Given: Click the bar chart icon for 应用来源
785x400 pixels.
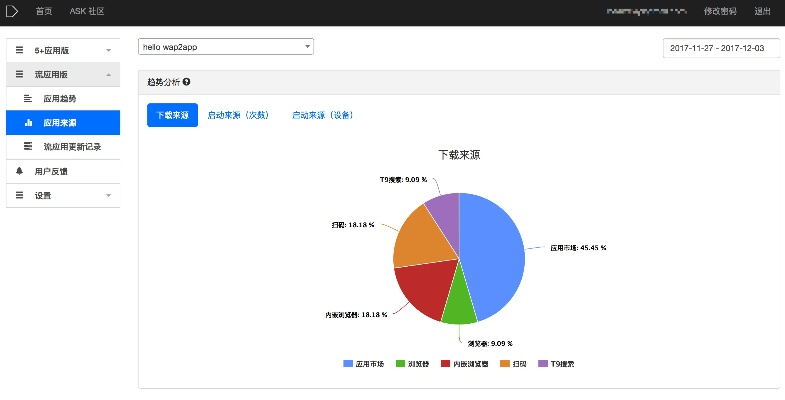Looking at the screenshot, I should point(28,123).
